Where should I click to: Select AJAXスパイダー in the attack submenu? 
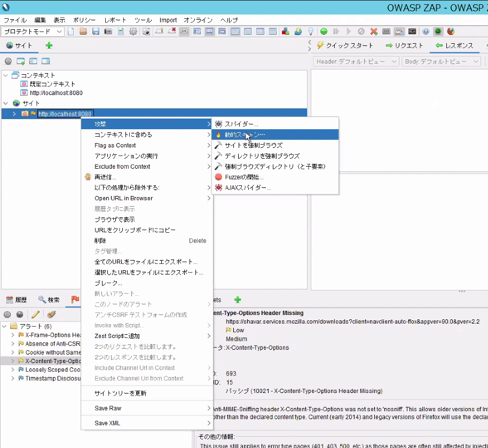pyautogui.click(x=275, y=188)
